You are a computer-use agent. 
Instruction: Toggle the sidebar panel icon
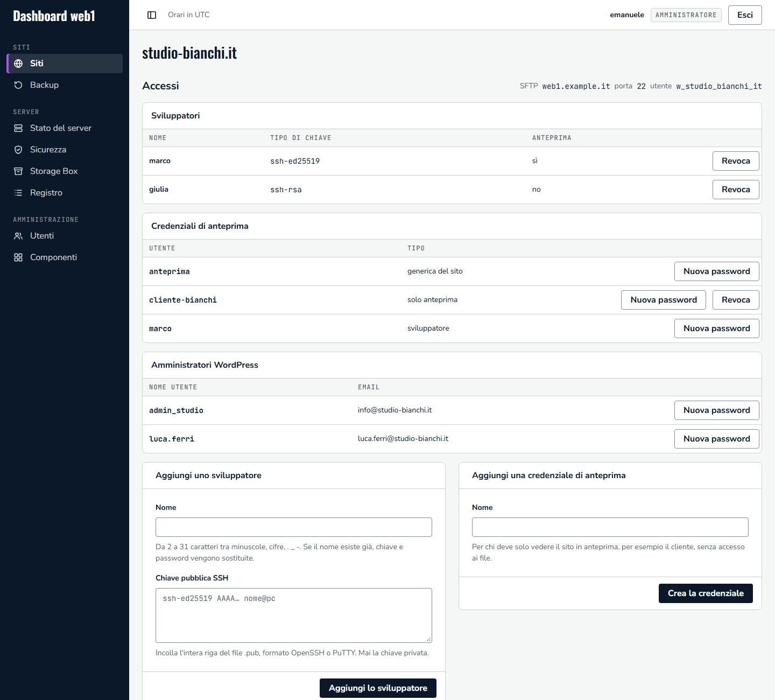152,15
